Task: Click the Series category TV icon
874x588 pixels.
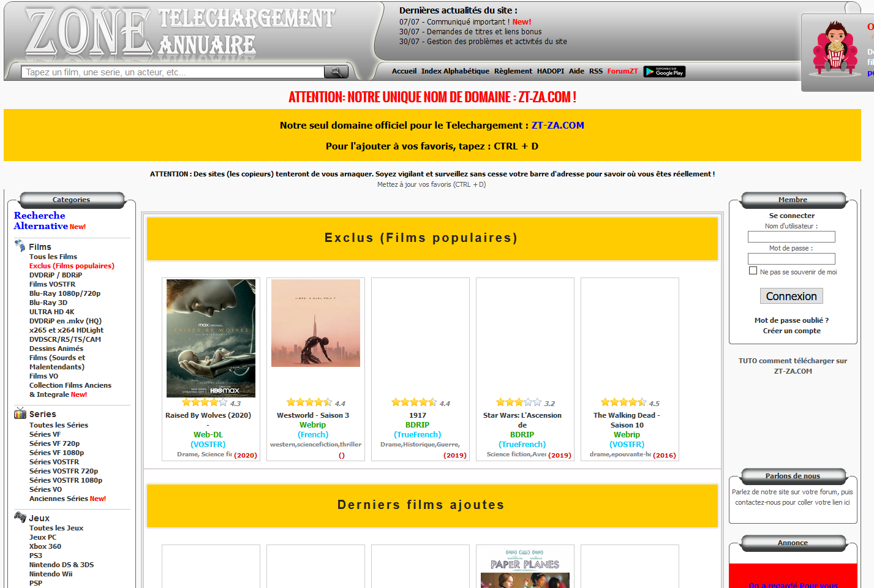Action: 20,413
